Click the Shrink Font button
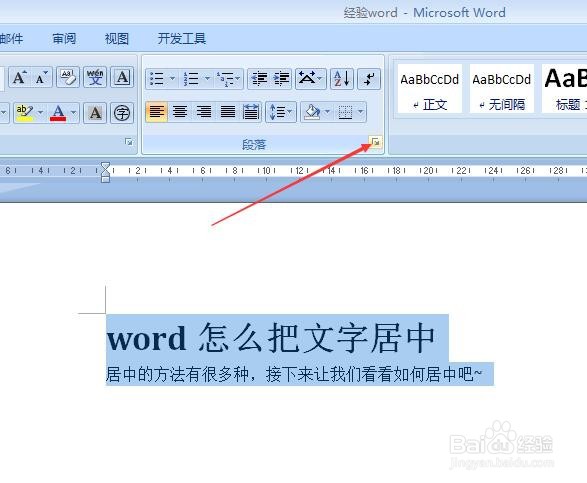587x483 pixels. [x=41, y=78]
